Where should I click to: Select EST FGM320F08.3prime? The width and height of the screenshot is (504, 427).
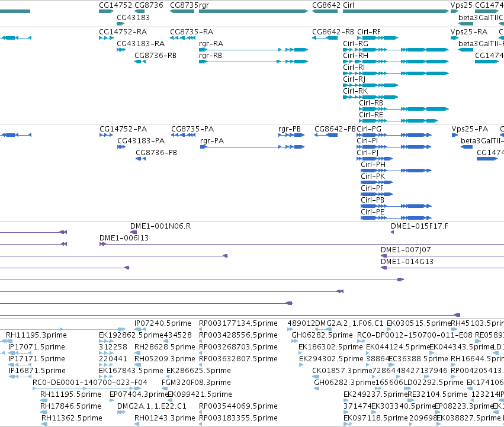pos(164,389)
